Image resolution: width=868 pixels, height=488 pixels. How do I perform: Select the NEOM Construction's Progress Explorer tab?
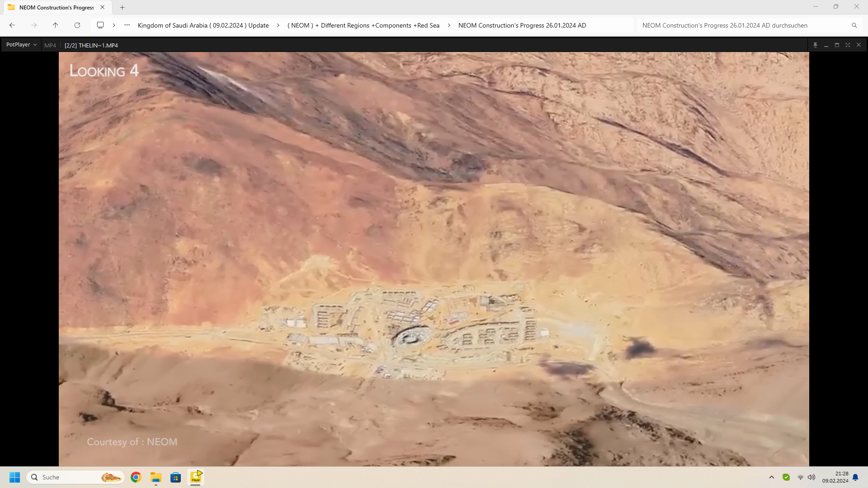[57, 7]
